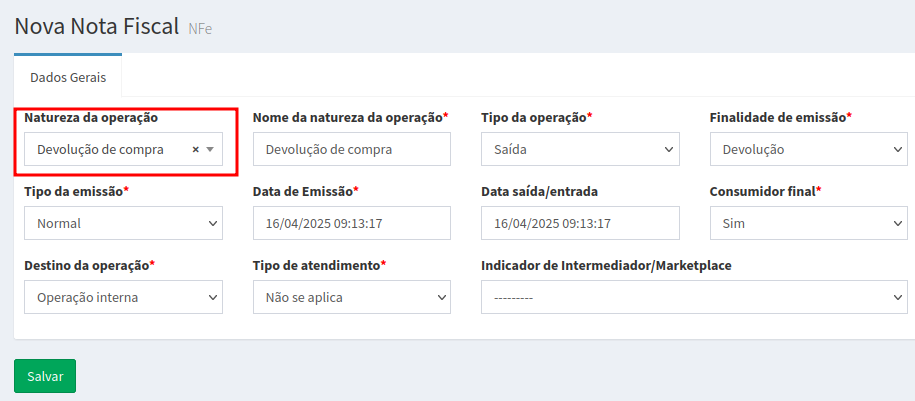Clear the Natureza da operação selection (×)
Viewport: 915px width, 401px height.
(x=196, y=150)
